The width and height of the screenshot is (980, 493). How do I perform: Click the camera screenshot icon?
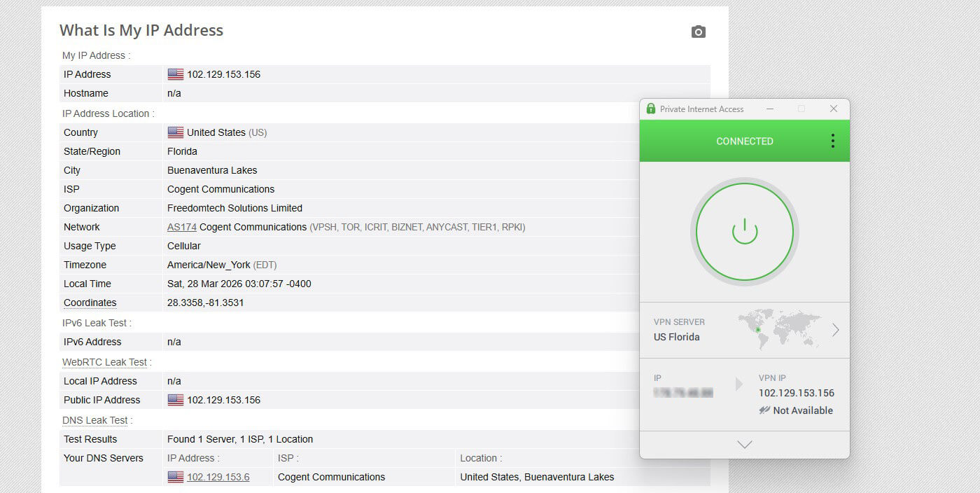(x=698, y=31)
